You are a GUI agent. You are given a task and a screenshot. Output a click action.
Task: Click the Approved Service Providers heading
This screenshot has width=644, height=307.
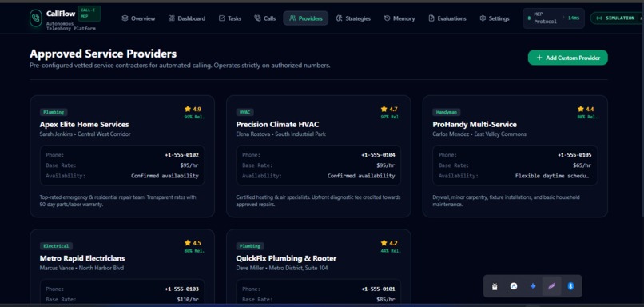pyautogui.click(x=103, y=54)
